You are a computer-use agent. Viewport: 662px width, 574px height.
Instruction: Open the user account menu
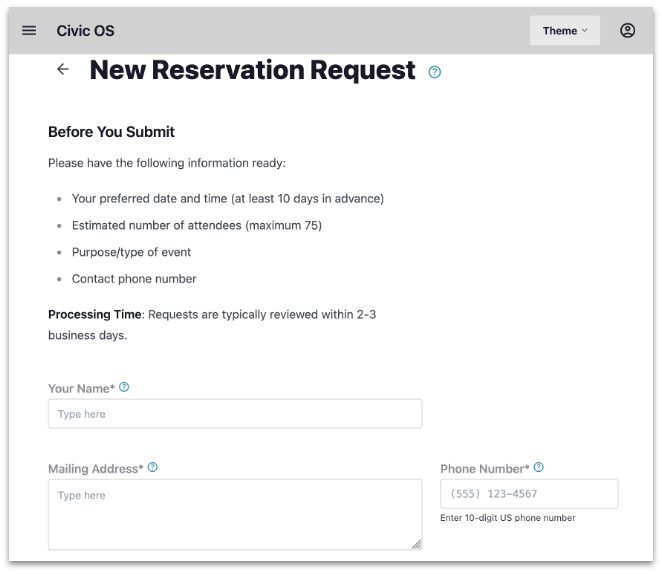[x=627, y=31]
